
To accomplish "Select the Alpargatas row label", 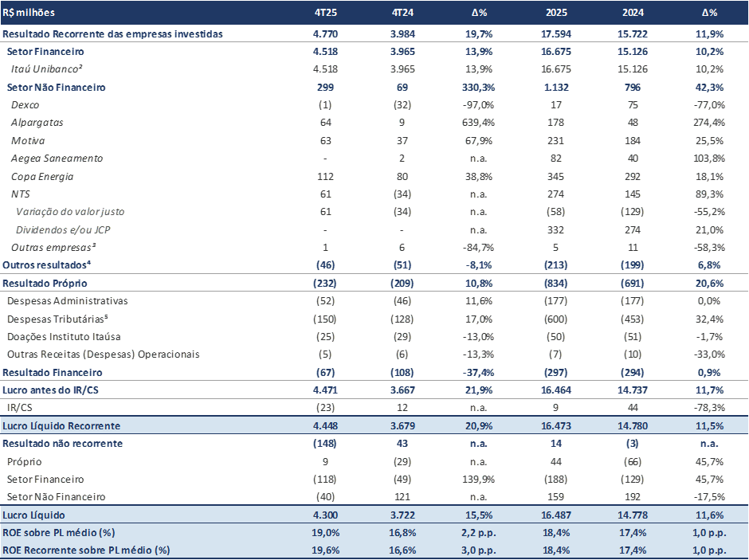I will (37, 123).
